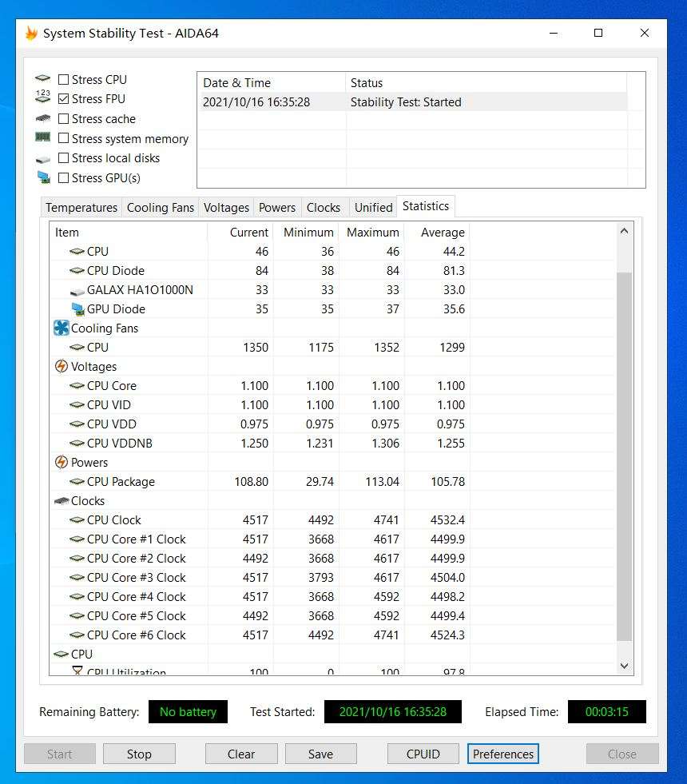The height and width of the screenshot is (784, 687).
Task: Click the CPU Core #2 Clock row label
Action: click(136, 559)
